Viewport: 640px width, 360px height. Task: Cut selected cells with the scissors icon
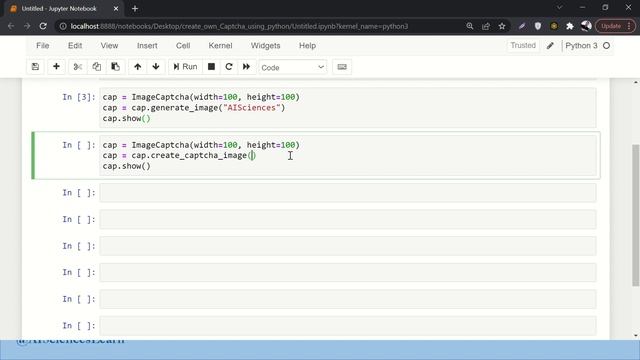pos(78,67)
